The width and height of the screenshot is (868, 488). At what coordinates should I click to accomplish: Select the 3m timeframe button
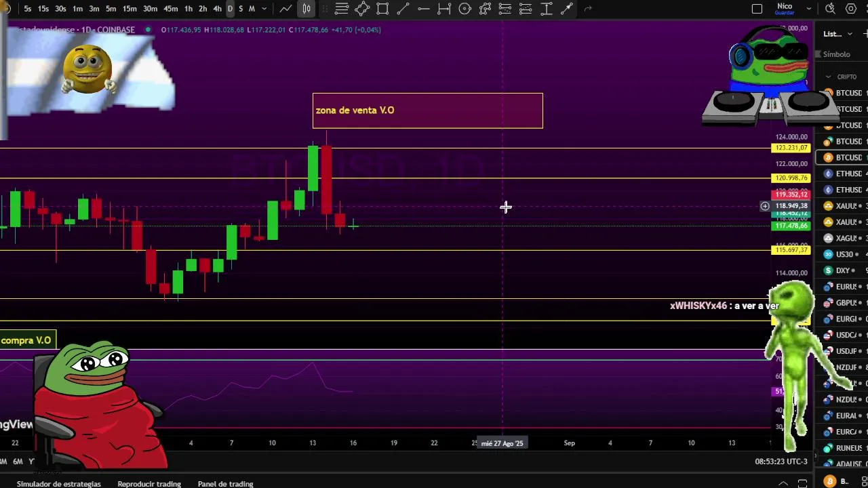(94, 9)
